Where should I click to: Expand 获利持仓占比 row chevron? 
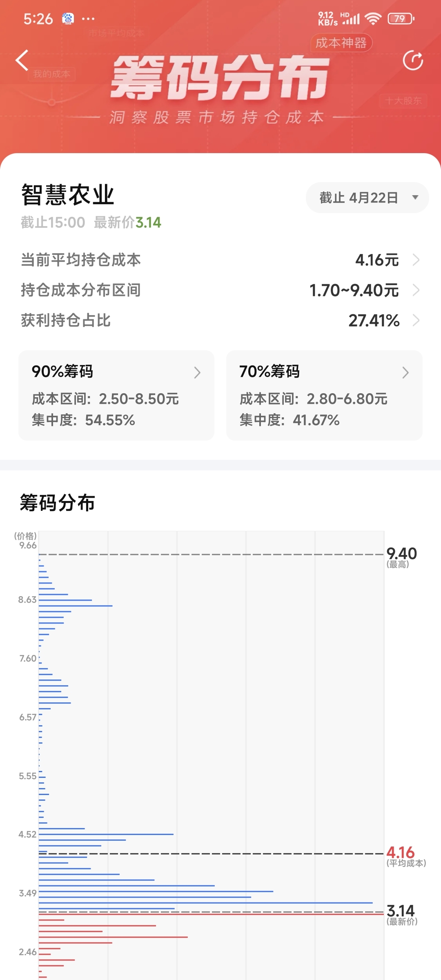pyautogui.click(x=416, y=321)
